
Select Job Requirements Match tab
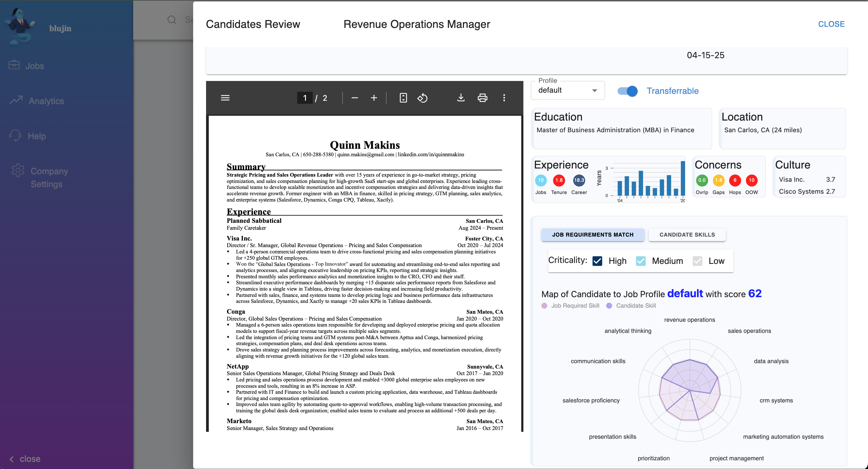pos(592,235)
